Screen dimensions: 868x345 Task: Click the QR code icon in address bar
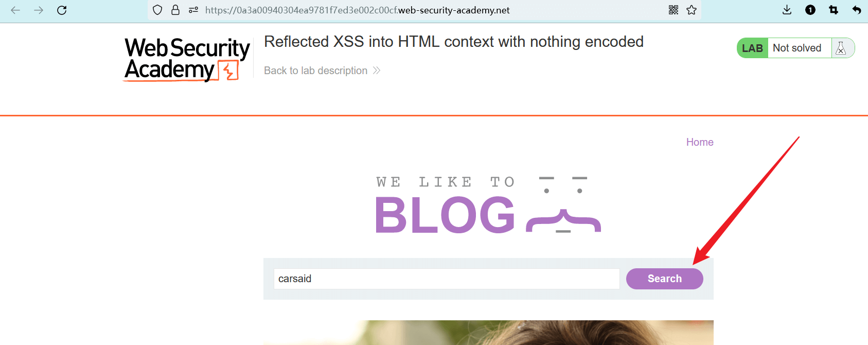click(x=674, y=10)
